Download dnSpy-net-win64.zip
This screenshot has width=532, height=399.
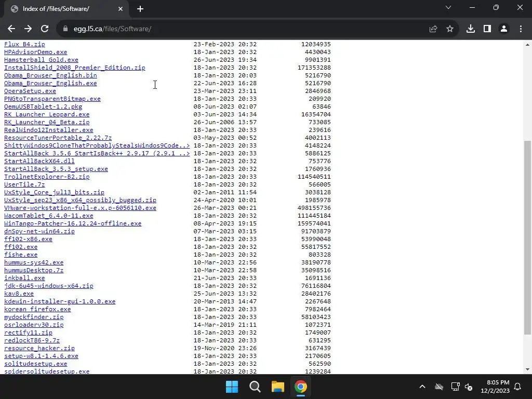point(39,231)
